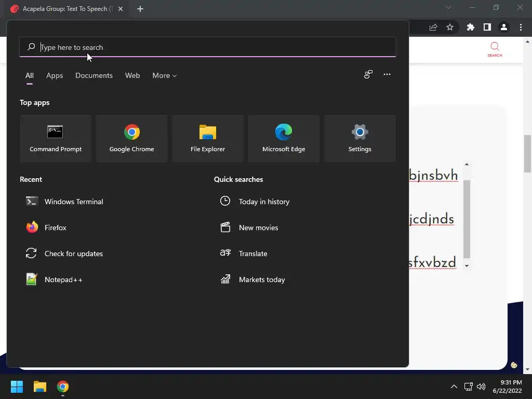
Task: Select the Acapela Group browser tab
Action: (x=67, y=9)
